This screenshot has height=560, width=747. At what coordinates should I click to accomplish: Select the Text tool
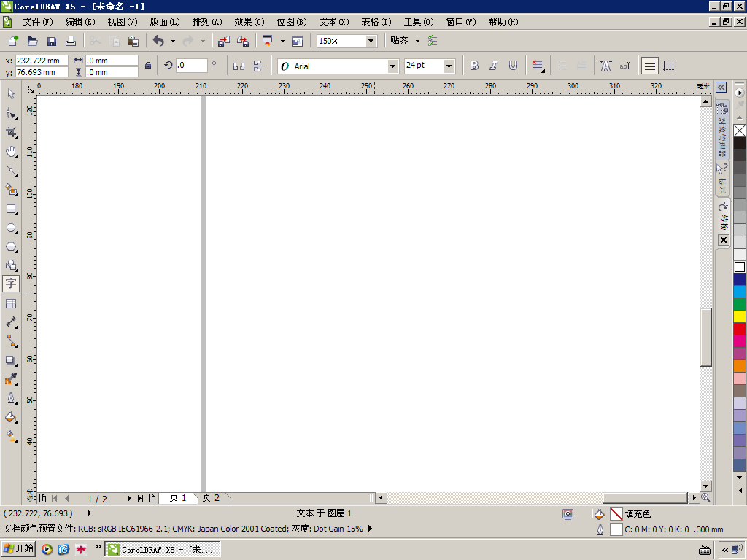[11, 284]
